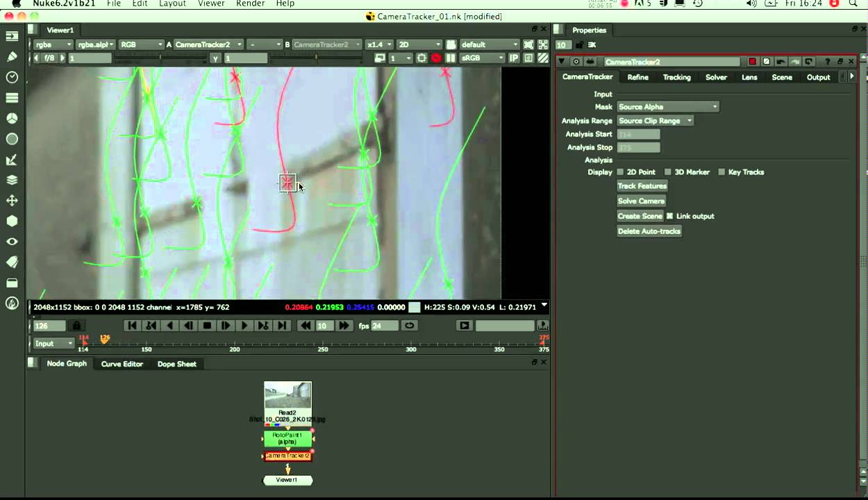This screenshot has height=500, width=868.
Task: Open the rgba.alpha channel dropdown
Action: pyautogui.click(x=96, y=44)
